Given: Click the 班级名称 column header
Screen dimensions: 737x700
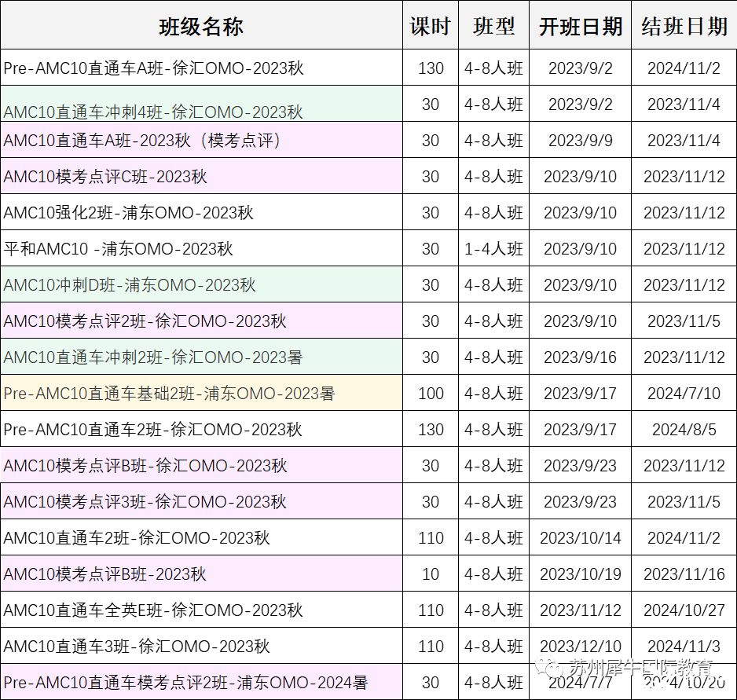Looking at the screenshot, I should tap(201, 27).
